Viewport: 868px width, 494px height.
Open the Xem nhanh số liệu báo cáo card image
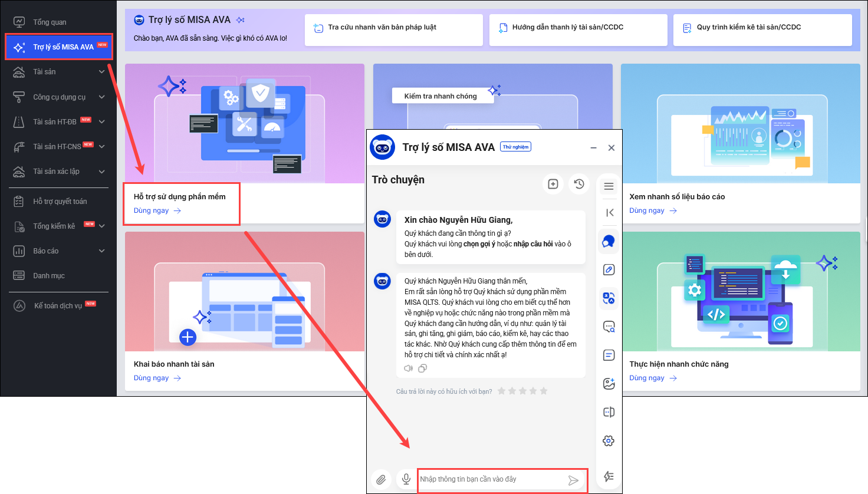pos(741,123)
